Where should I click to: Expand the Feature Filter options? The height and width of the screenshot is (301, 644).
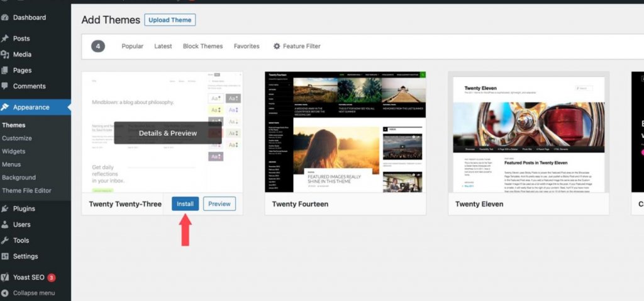297,46
